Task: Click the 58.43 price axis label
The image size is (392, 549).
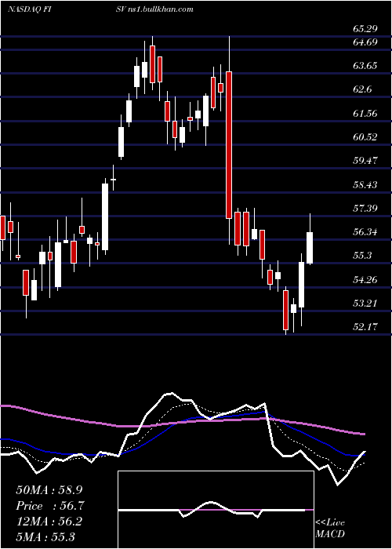Action: point(365,184)
